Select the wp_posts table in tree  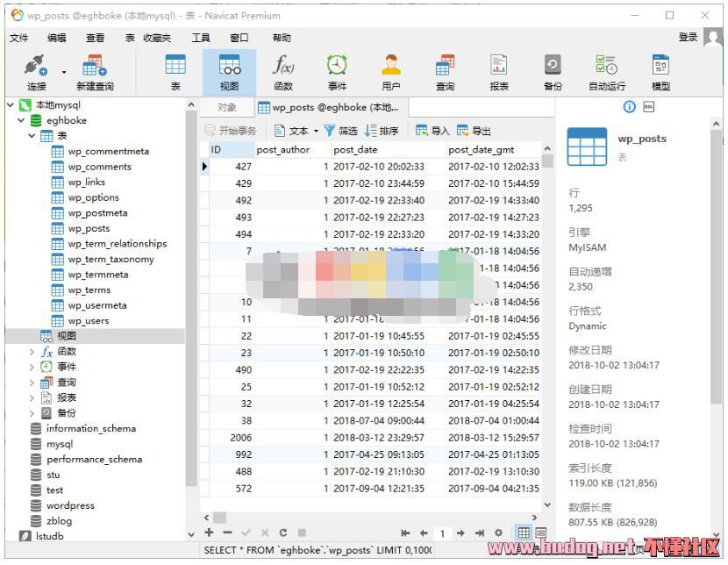89,228
